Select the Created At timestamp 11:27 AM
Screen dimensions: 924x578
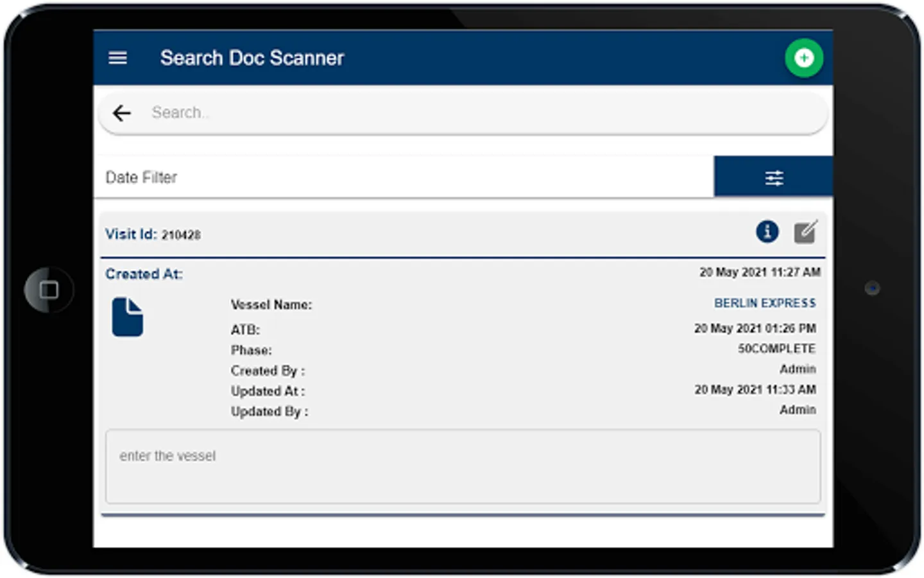pos(760,272)
